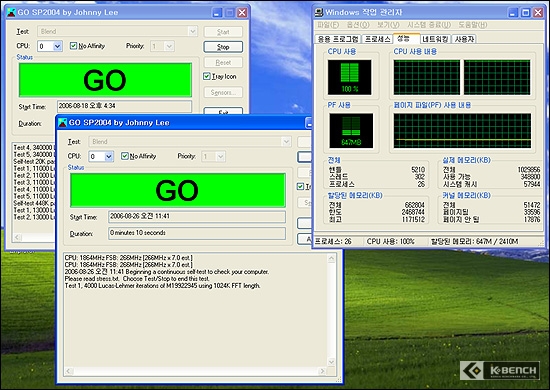The width and height of the screenshot is (550, 390).
Task: Switch to the 사용자 tab
Action: coord(464,39)
